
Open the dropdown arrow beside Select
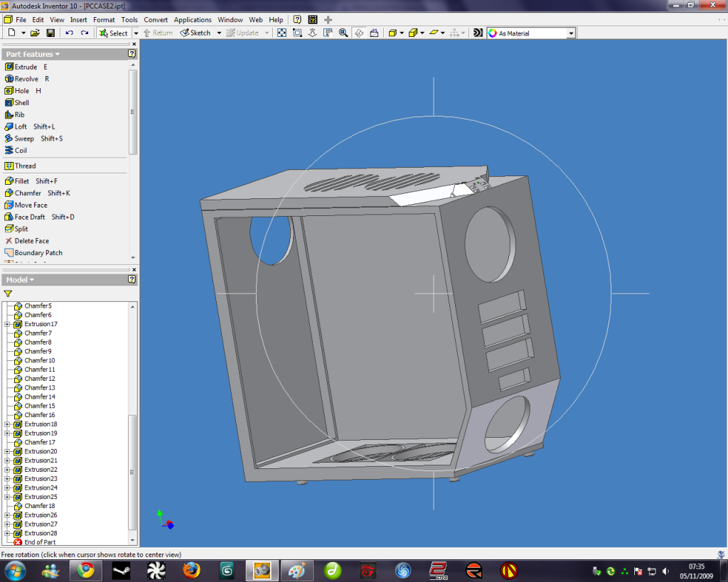136,33
